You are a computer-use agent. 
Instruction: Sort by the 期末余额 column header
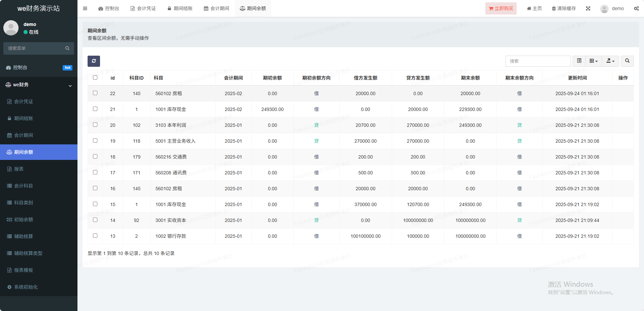click(470, 78)
